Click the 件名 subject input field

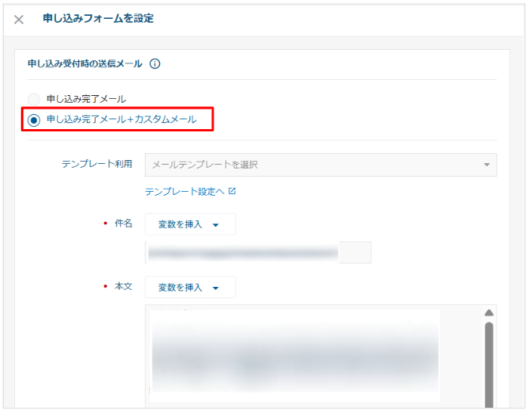257,252
